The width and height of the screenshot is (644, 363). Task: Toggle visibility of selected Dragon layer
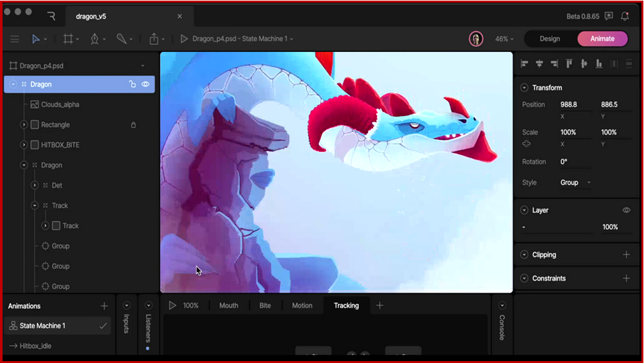coord(145,85)
